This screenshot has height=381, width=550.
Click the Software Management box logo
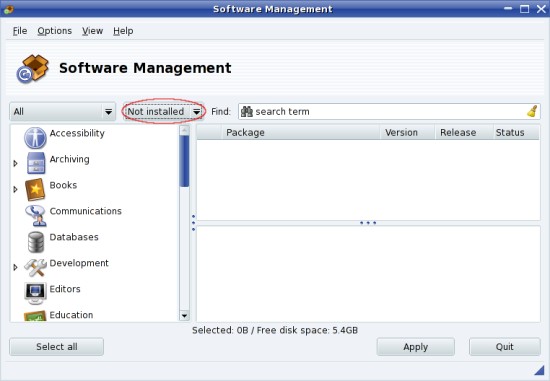[x=32, y=69]
